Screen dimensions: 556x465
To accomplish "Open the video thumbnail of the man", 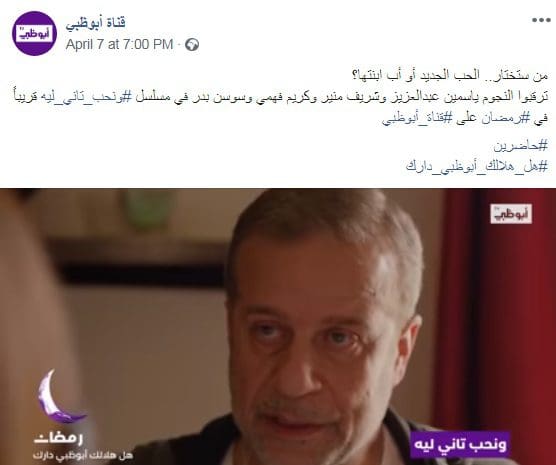I will click(x=278, y=327).
